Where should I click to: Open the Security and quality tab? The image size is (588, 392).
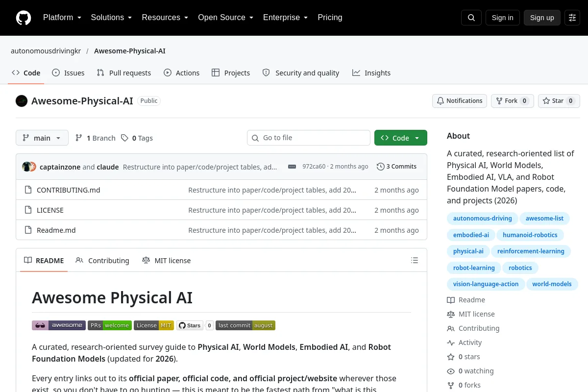click(x=301, y=73)
